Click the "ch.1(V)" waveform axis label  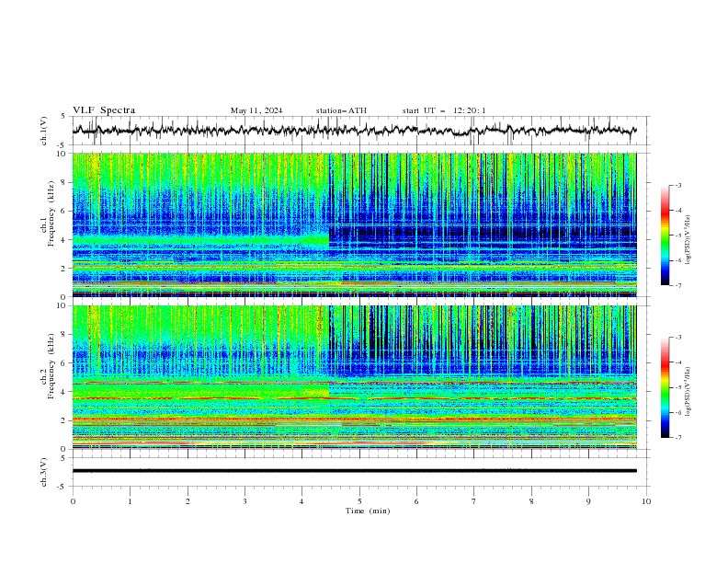point(43,131)
